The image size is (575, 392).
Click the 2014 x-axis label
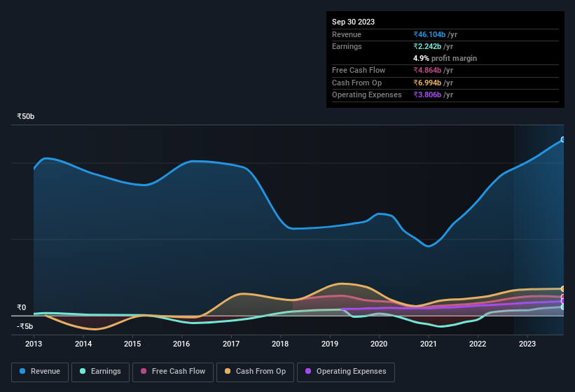pos(83,344)
